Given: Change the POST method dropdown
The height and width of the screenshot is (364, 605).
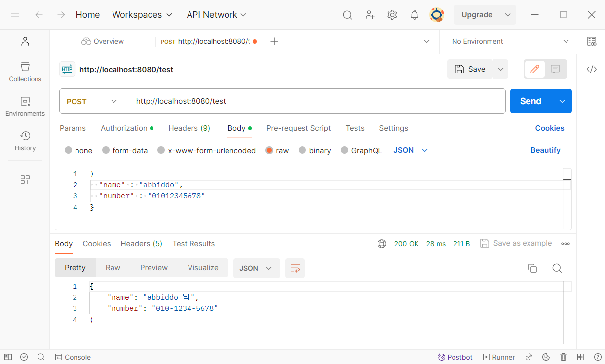Looking at the screenshot, I should tap(92, 101).
